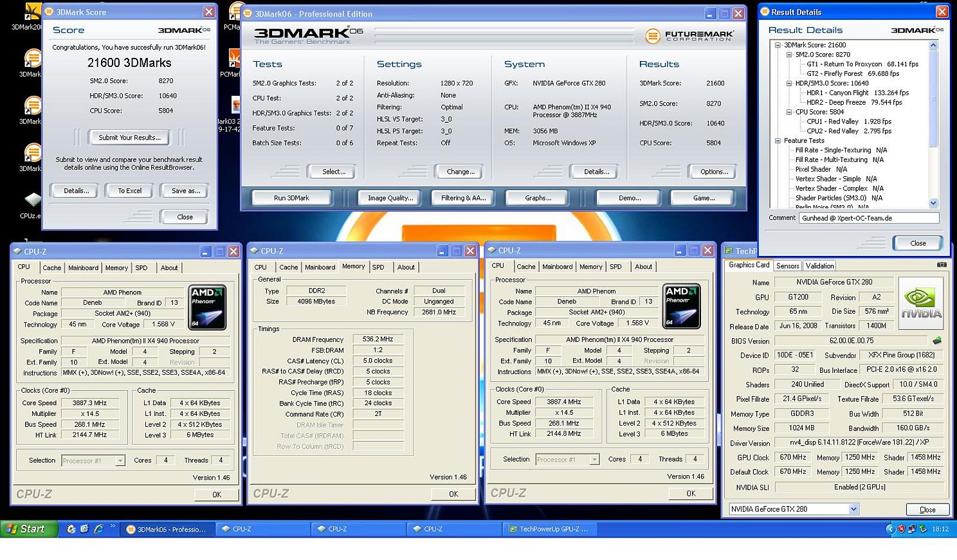Image resolution: width=957 pixels, height=560 pixels.
Task: Open Processor #1 selection dropdown in rightmost CPU-Z
Action: [594, 459]
